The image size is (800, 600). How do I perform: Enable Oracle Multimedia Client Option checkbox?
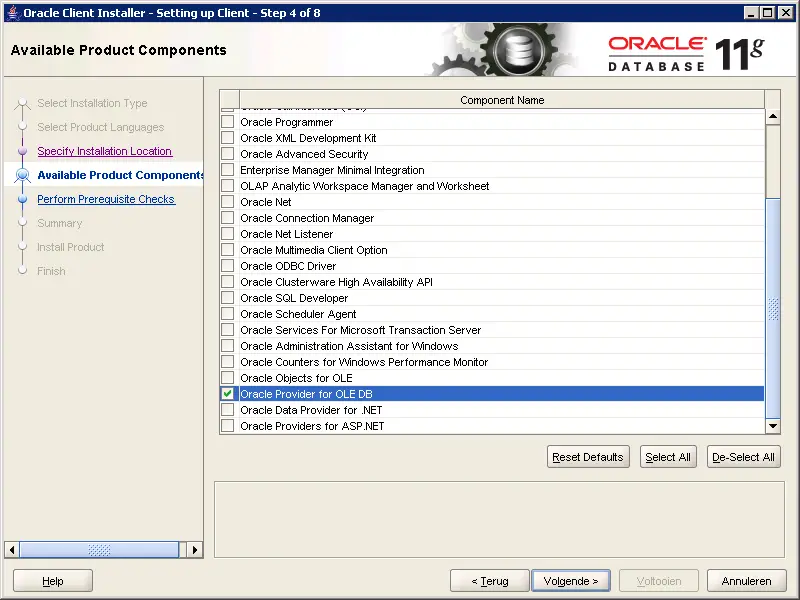[228, 250]
